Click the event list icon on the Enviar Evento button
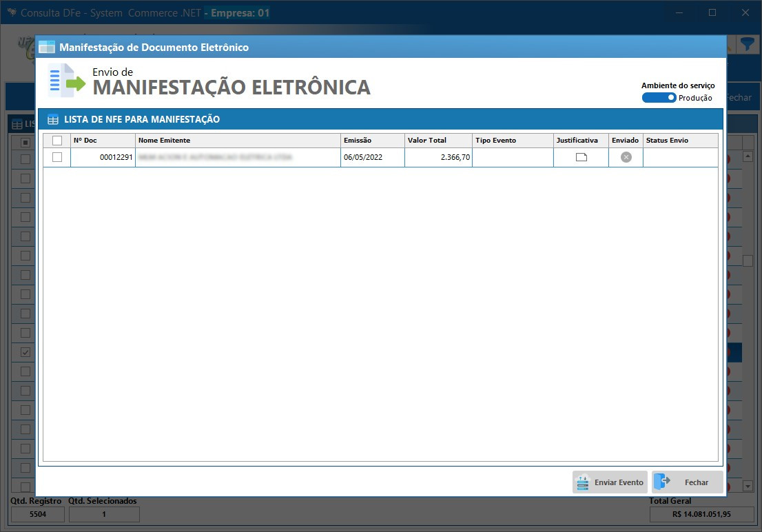The height and width of the screenshot is (532, 762). coord(583,482)
